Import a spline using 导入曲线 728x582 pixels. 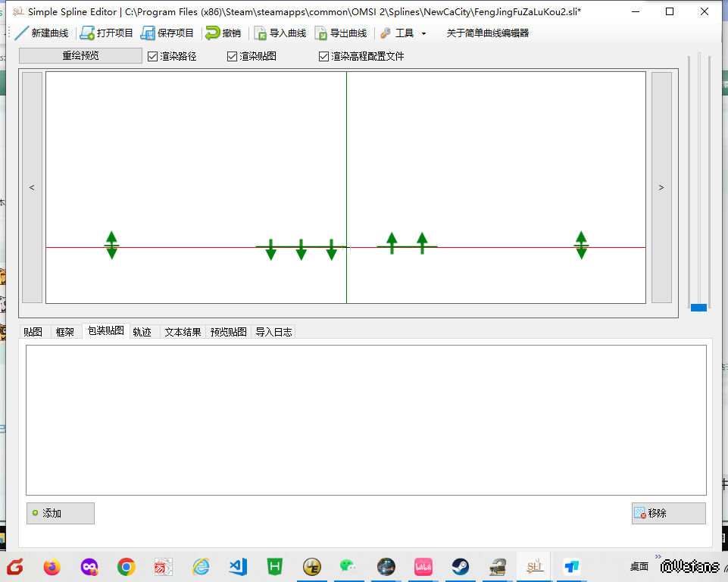(x=280, y=33)
